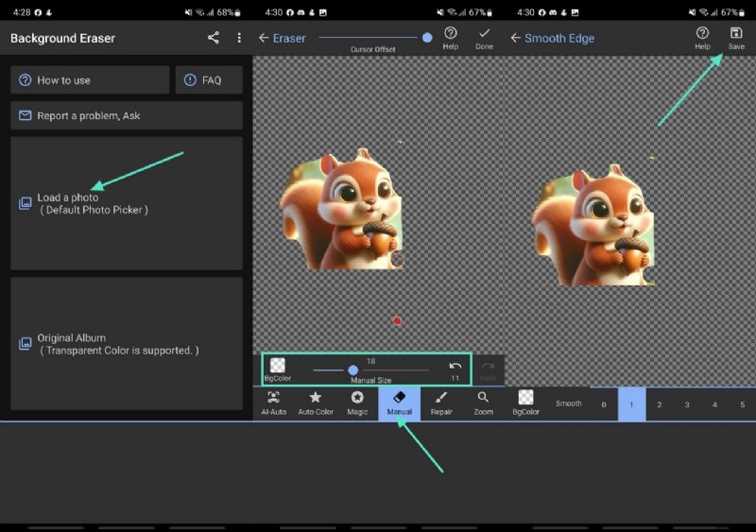Viewport: 756px width, 532px height.
Task: Select the Magic eraser tool
Action: pos(357,403)
